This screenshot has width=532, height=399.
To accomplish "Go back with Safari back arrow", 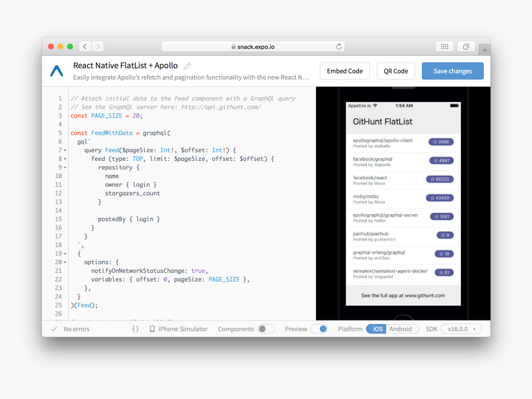I will click(x=85, y=46).
